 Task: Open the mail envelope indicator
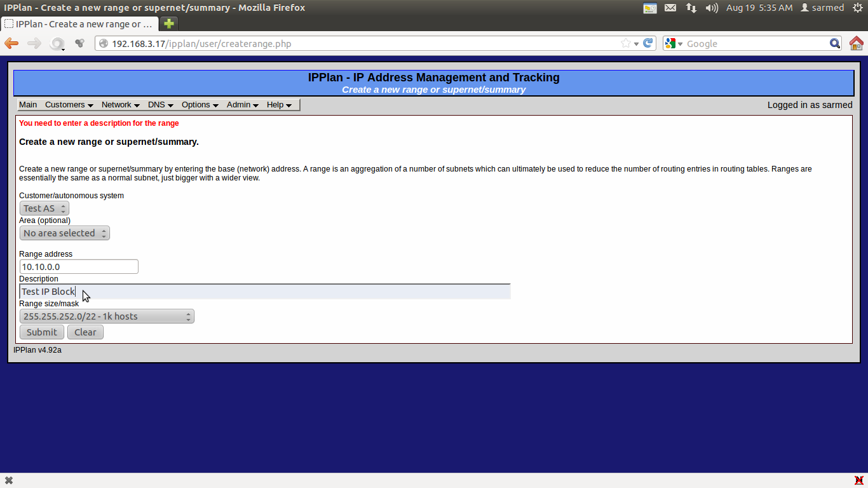click(x=670, y=8)
